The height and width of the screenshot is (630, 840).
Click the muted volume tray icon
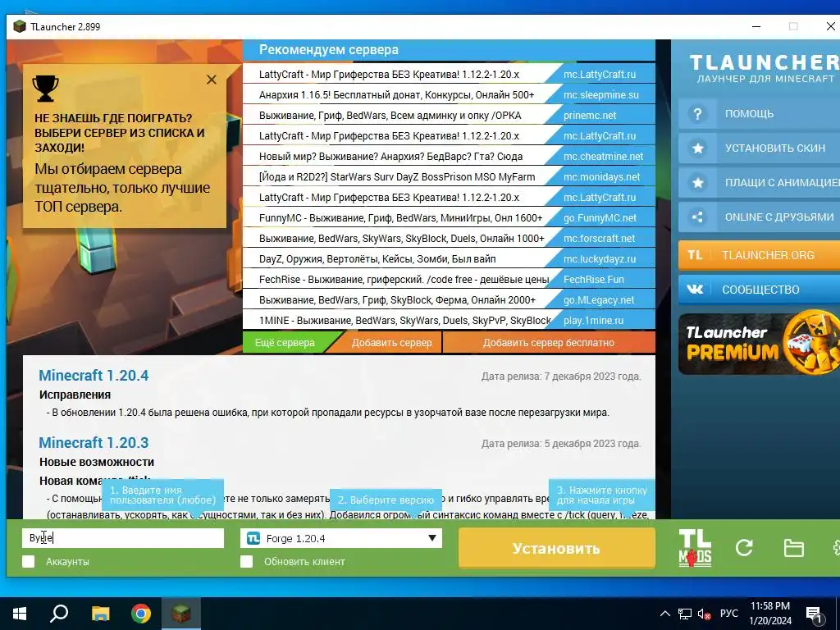point(704,614)
